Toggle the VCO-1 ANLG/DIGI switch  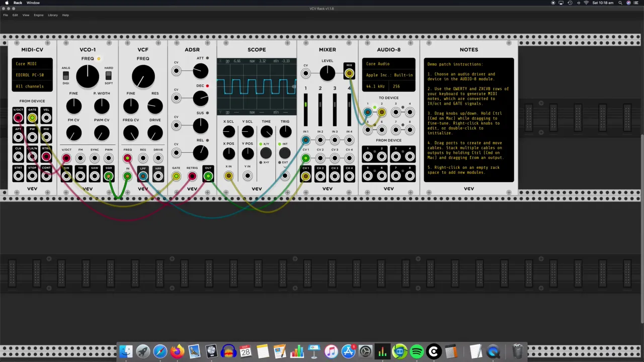pyautogui.click(x=65, y=76)
